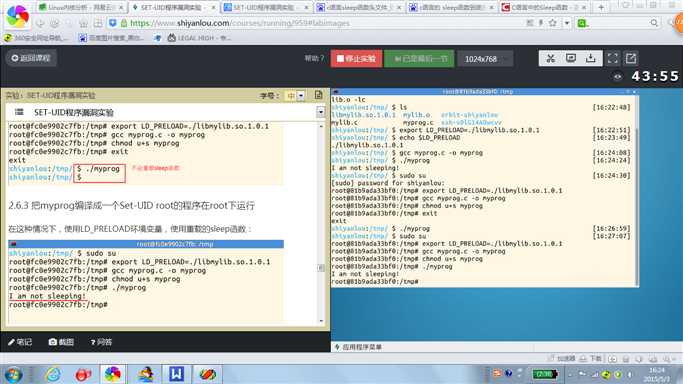Click the address bar URL field
This screenshot has height=384, width=683.
[x=322, y=23]
